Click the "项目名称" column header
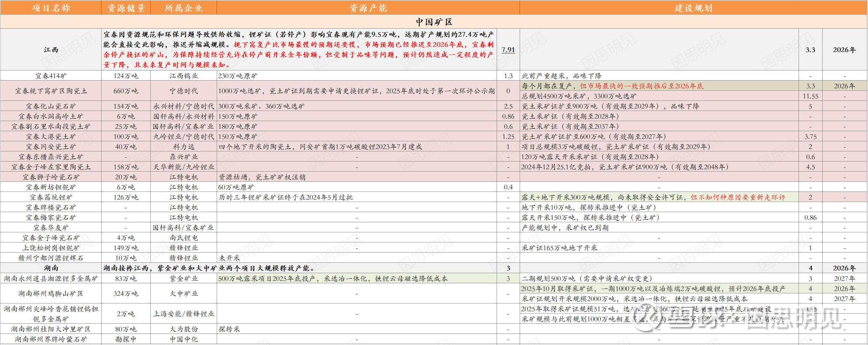 [51, 8]
